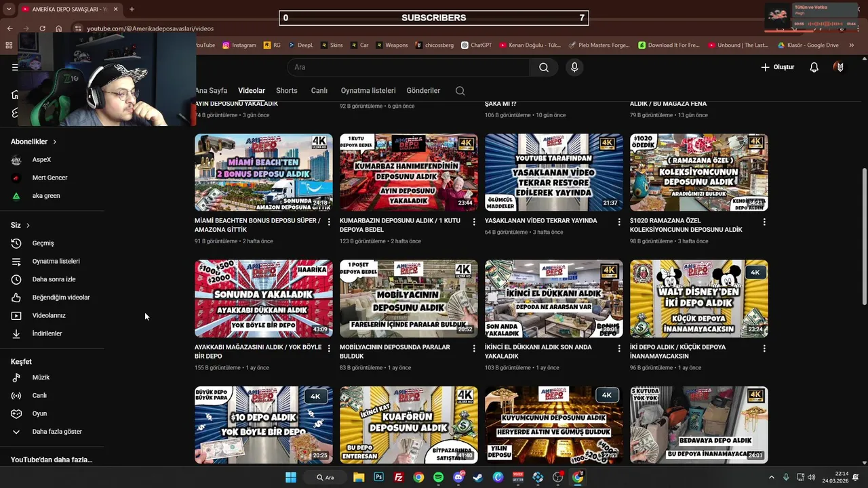
Task: Open Windows Start menu
Action: 290,477
